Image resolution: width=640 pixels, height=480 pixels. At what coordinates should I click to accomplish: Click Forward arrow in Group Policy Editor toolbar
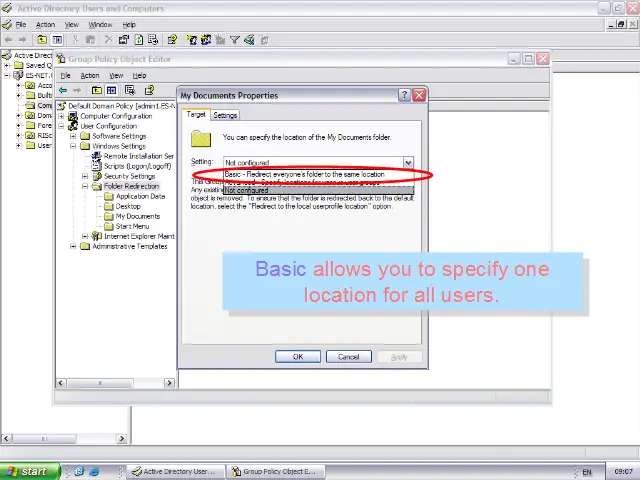(x=77, y=90)
